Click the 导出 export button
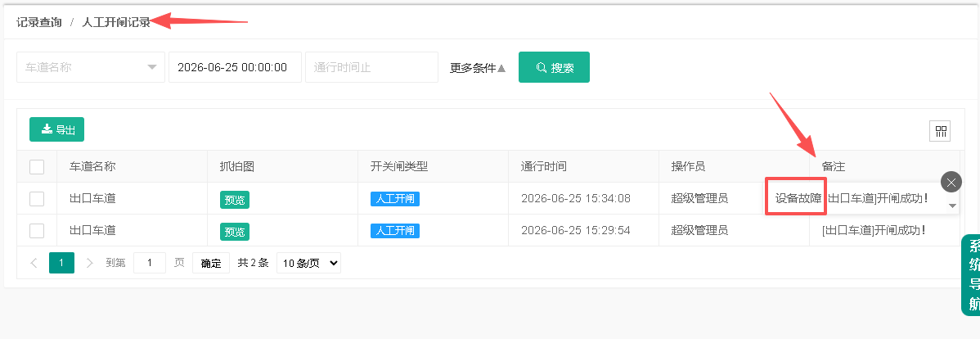The image size is (980, 339). pos(57,129)
